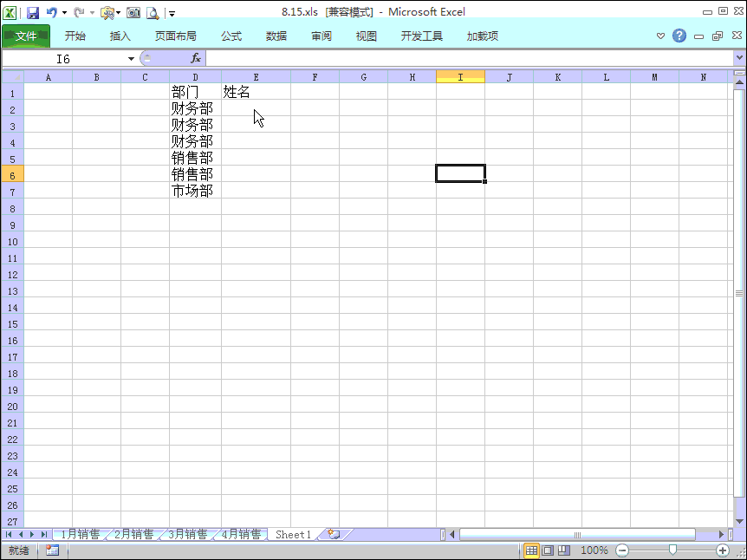The width and height of the screenshot is (747, 560).
Task: Select cell D2 containing 财务部
Action: [195, 108]
